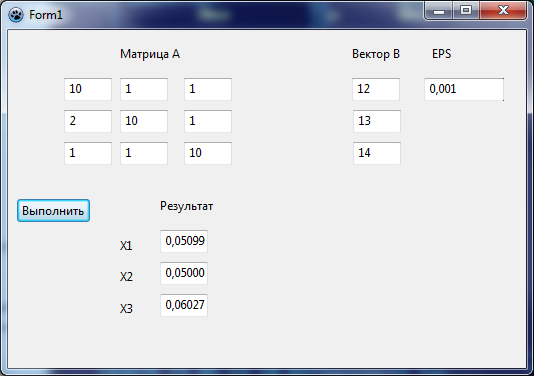Select matrix A row 1 column 2 field
534x376 pixels.
pyautogui.click(x=144, y=89)
